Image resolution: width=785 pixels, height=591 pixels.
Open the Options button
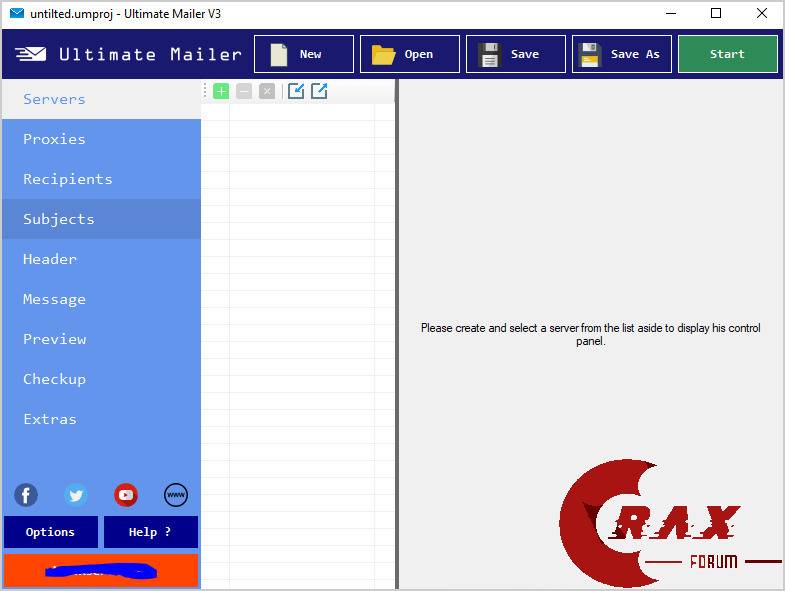pos(51,532)
